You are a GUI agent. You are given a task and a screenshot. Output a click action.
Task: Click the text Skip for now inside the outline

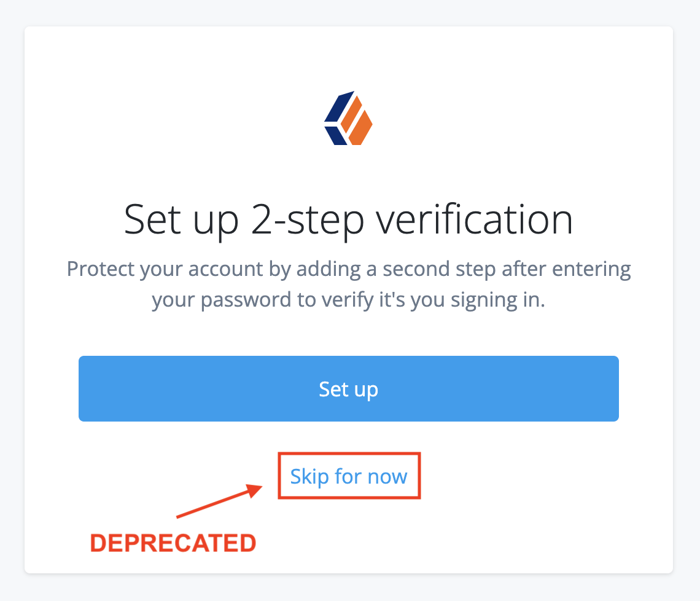(x=349, y=476)
